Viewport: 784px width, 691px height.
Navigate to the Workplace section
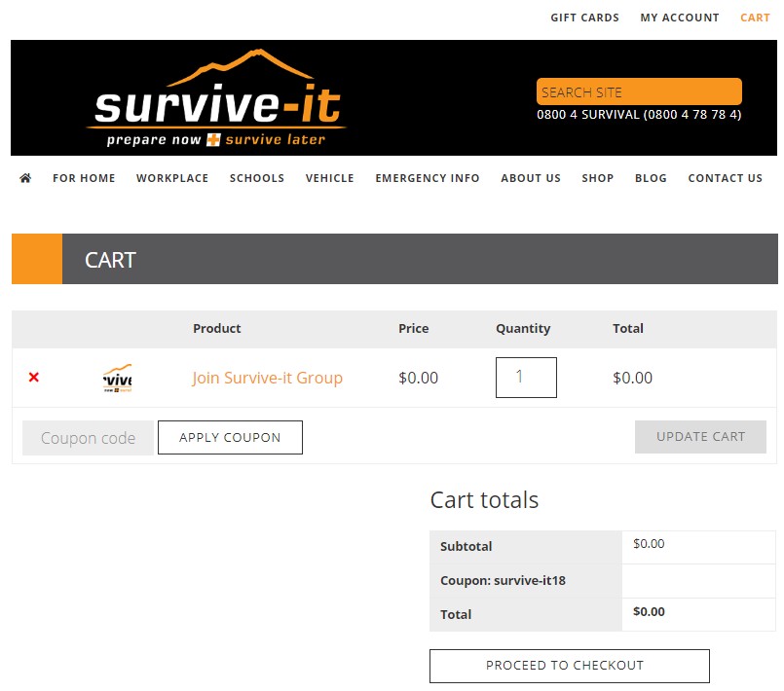tap(172, 178)
